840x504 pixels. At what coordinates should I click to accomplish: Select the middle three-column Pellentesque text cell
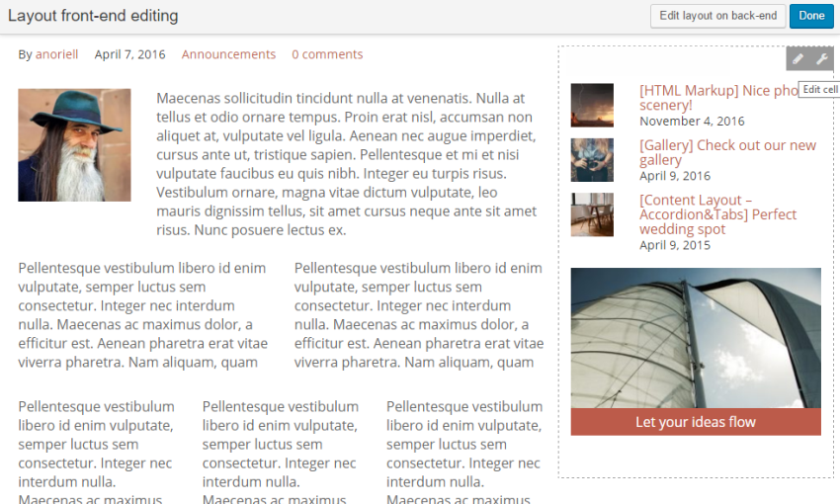[x=281, y=451]
